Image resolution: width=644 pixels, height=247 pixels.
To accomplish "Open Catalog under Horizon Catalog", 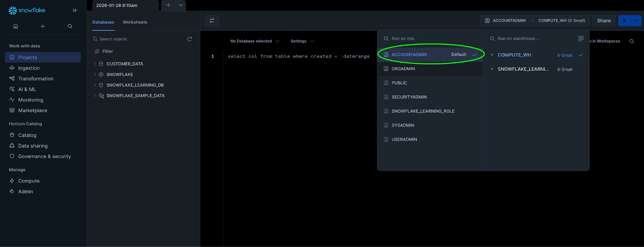I will tap(43, 135).
